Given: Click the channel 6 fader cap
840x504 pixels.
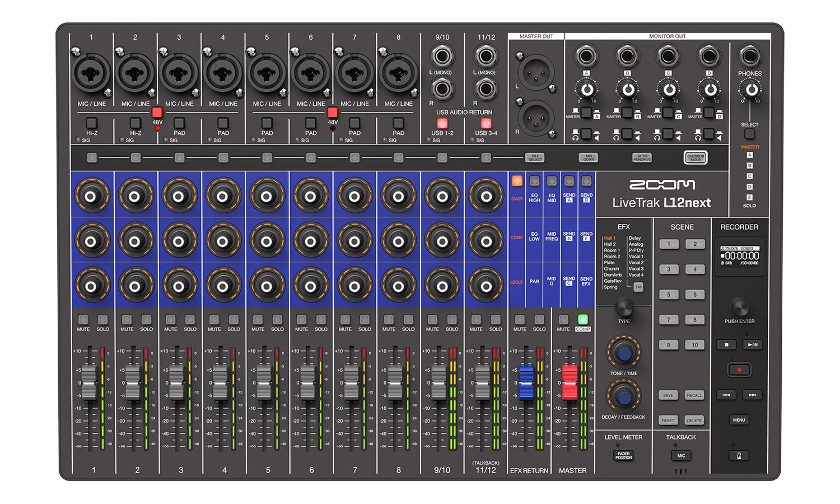Looking at the screenshot, I should click(x=307, y=382).
